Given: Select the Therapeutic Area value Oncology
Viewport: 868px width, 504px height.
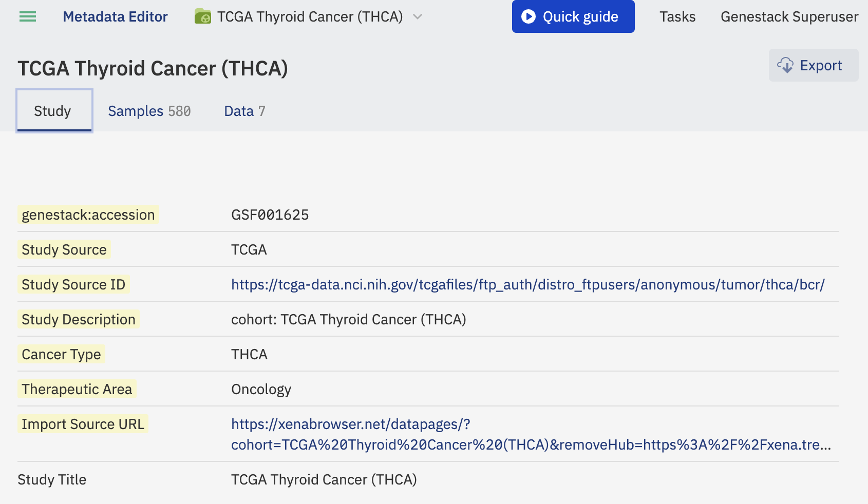Looking at the screenshot, I should pyautogui.click(x=261, y=389).
